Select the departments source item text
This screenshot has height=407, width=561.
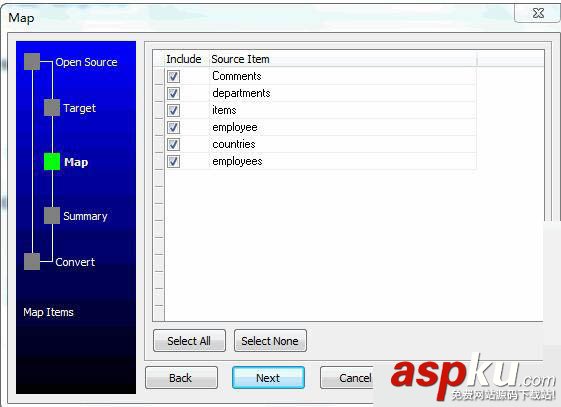241,93
